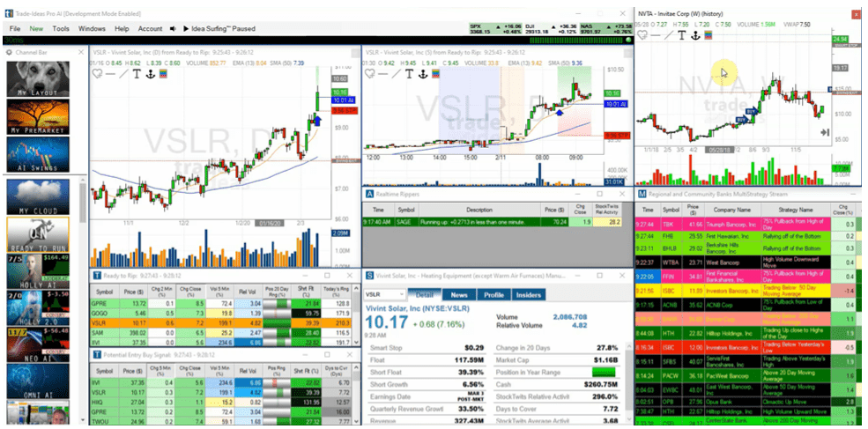
Task: Open the Tools menu
Action: (x=61, y=28)
